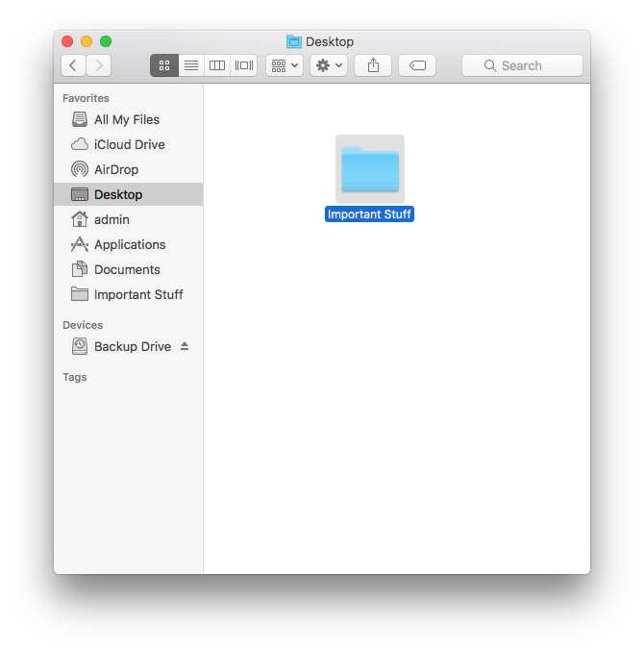Viewport: 644px width, 651px height.
Task: Select the Important Stuff folder icon
Action: [x=370, y=169]
